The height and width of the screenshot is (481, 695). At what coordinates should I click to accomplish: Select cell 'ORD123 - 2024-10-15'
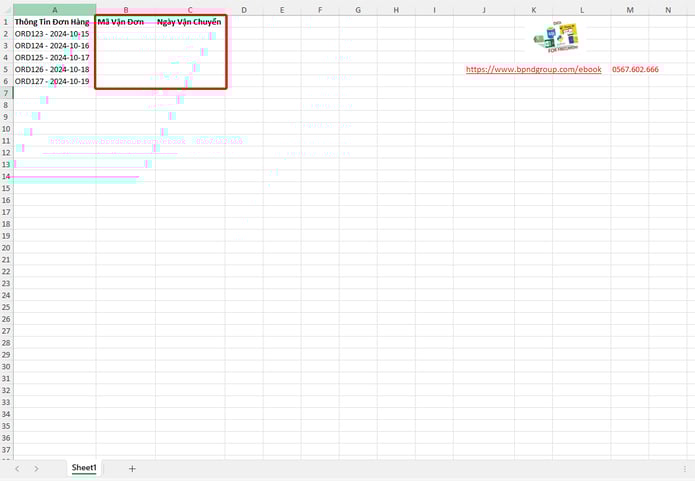[55, 34]
